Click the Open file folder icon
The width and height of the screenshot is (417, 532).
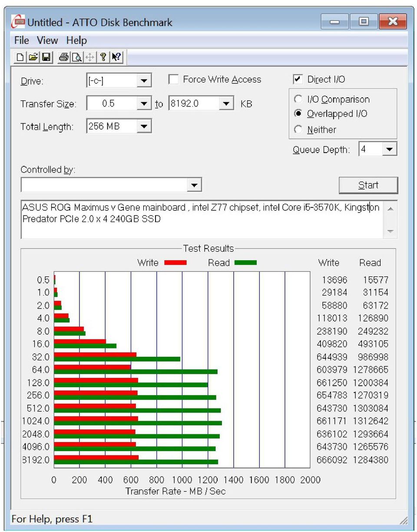pyautogui.click(x=33, y=57)
